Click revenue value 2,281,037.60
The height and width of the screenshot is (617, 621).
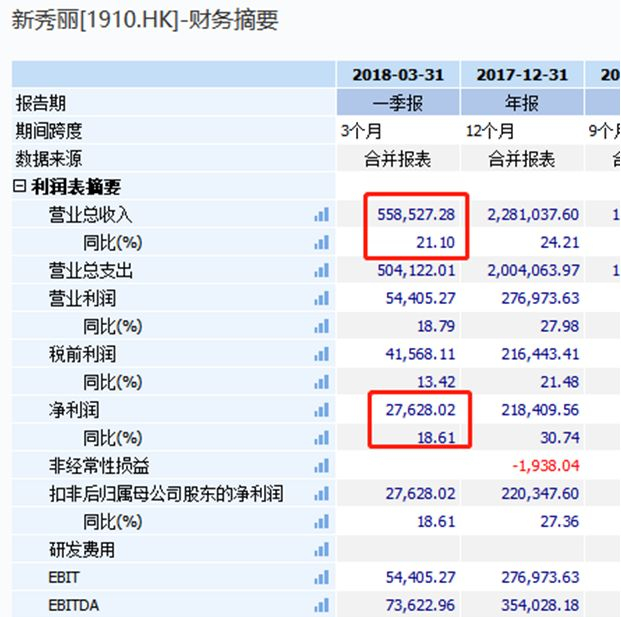tap(533, 215)
